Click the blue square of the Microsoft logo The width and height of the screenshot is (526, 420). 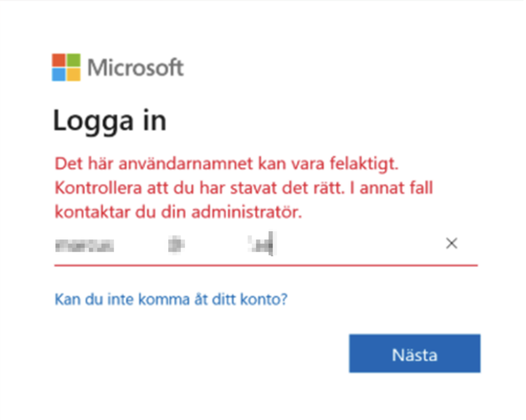point(59,75)
